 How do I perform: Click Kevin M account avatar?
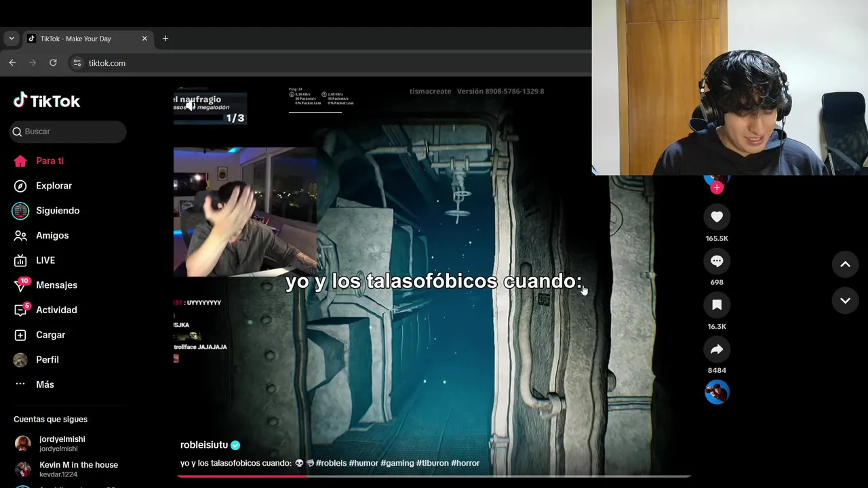[23, 469]
